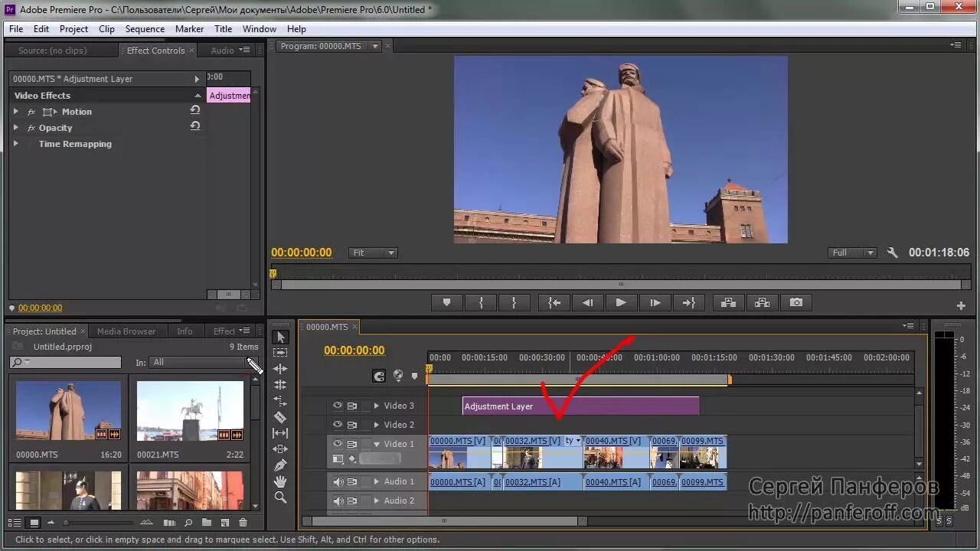Open the Sequence menu
Screen dimensions: 980x551
[145, 29]
